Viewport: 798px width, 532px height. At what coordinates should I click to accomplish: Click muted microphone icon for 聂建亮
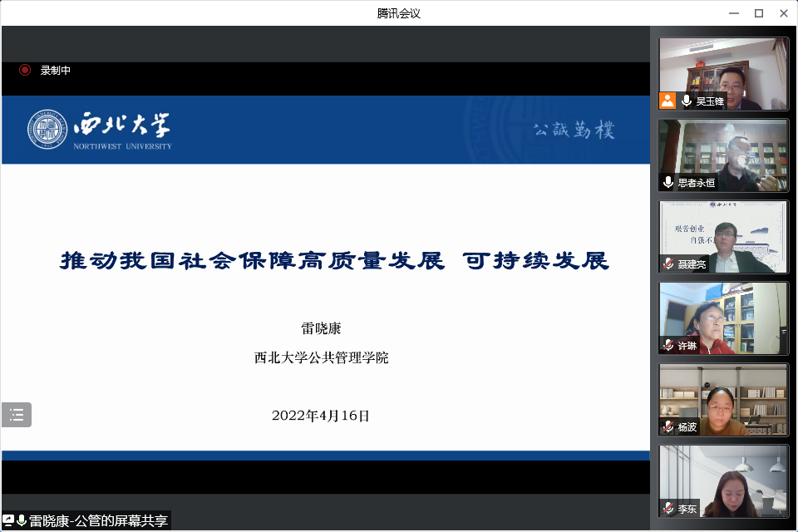coord(667,264)
